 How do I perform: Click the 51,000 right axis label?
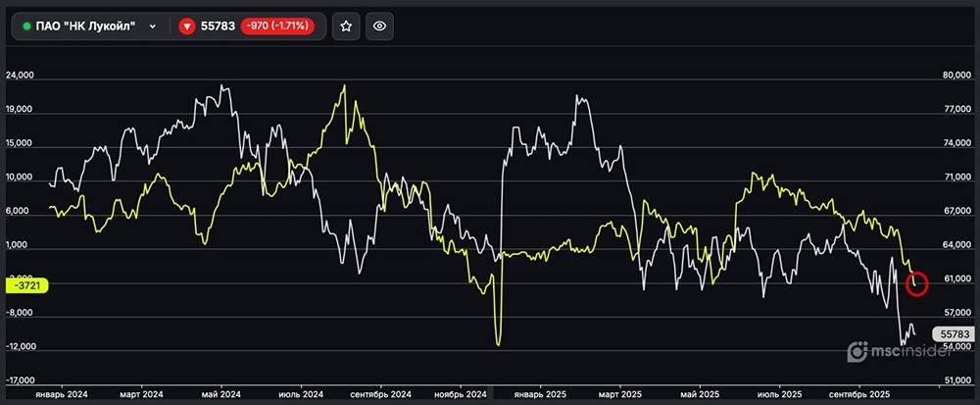coord(956,380)
